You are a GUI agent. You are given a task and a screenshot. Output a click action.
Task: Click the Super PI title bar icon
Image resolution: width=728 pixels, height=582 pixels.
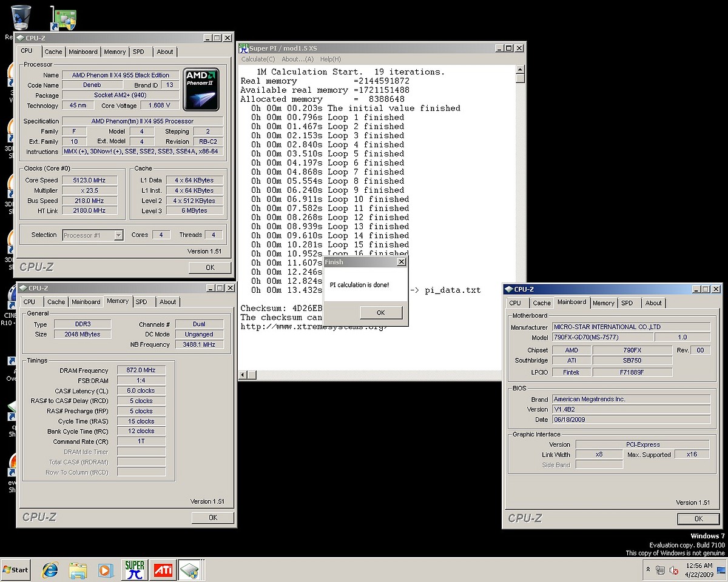point(243,48)
